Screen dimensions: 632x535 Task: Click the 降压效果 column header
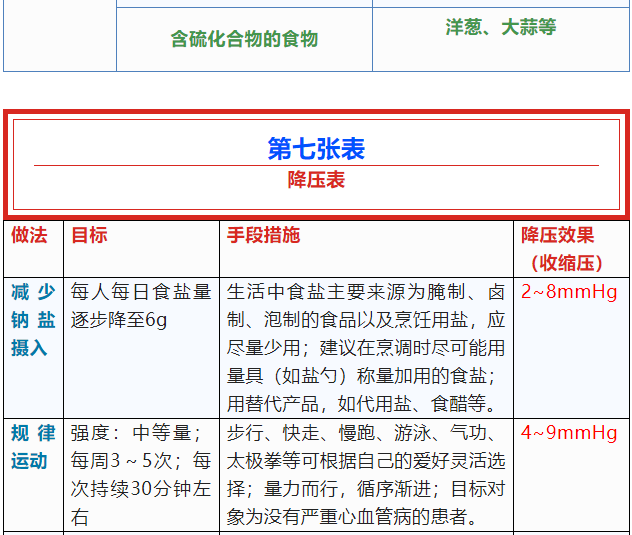(557, 235)
